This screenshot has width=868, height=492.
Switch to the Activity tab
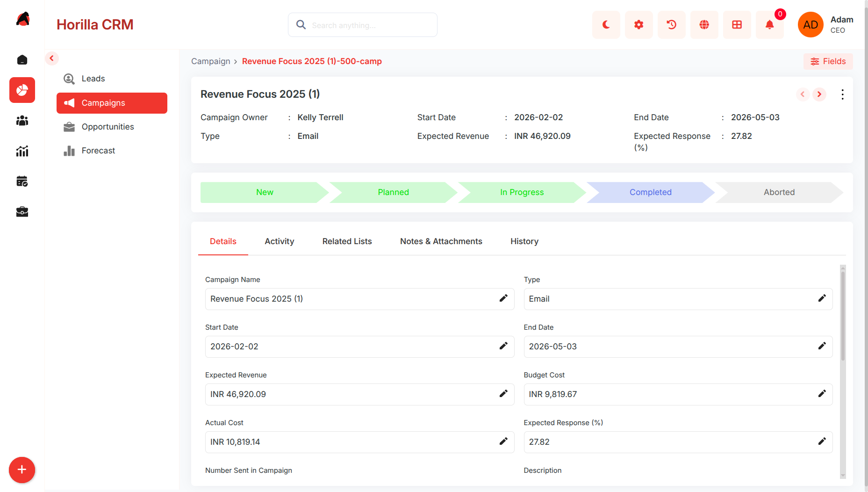[280, 241]
